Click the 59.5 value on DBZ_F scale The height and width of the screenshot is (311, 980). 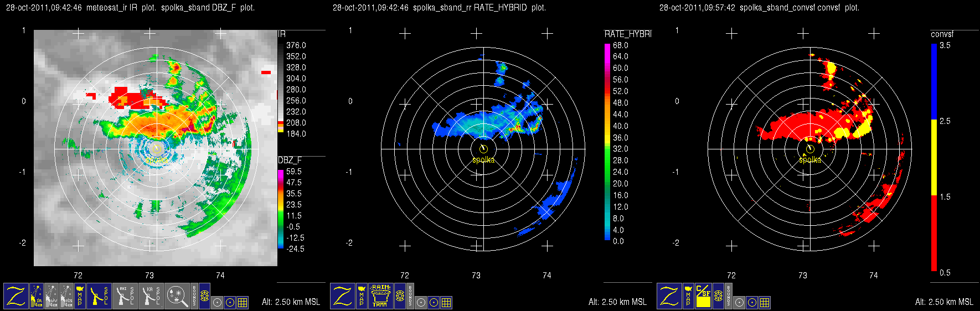pyautogui.click(x=294, y=172)
